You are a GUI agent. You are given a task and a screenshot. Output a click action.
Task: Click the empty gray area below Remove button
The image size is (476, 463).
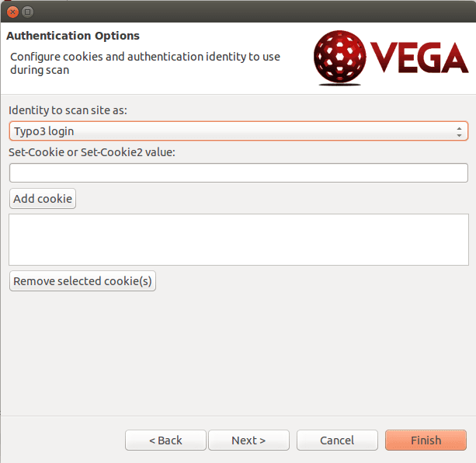pos(238,352)
